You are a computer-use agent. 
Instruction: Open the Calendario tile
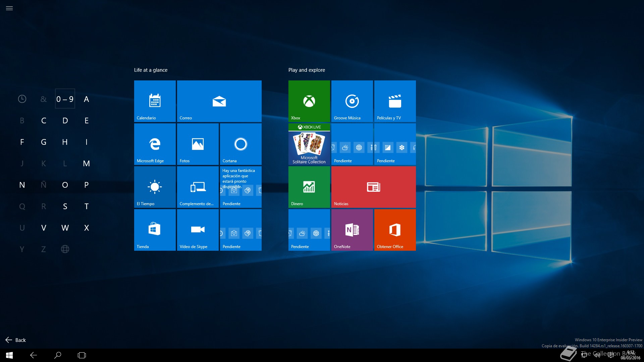(x=155, y=101)
